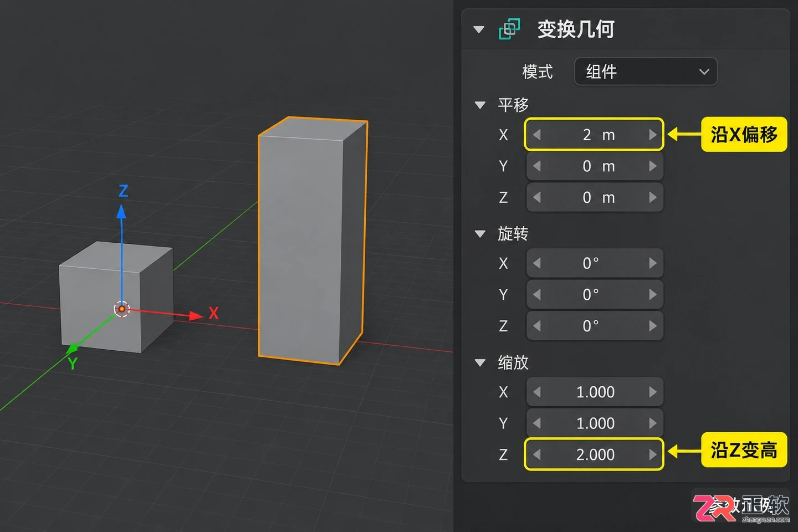
Task: Increase 缩放 Z with its right arrow
Action: pos(653,454)
